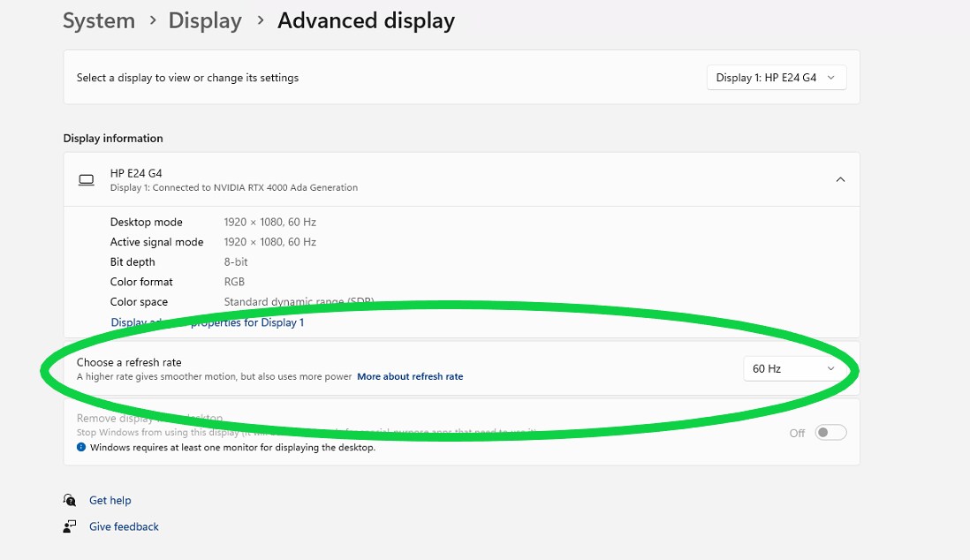Select the Bit depth value 8-bit

tap(236, 261)
